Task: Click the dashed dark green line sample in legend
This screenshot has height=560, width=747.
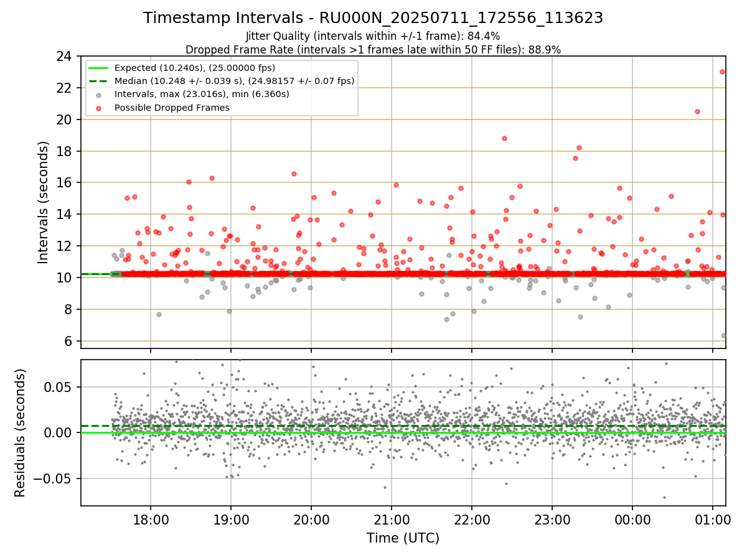Action: point(100,81)
